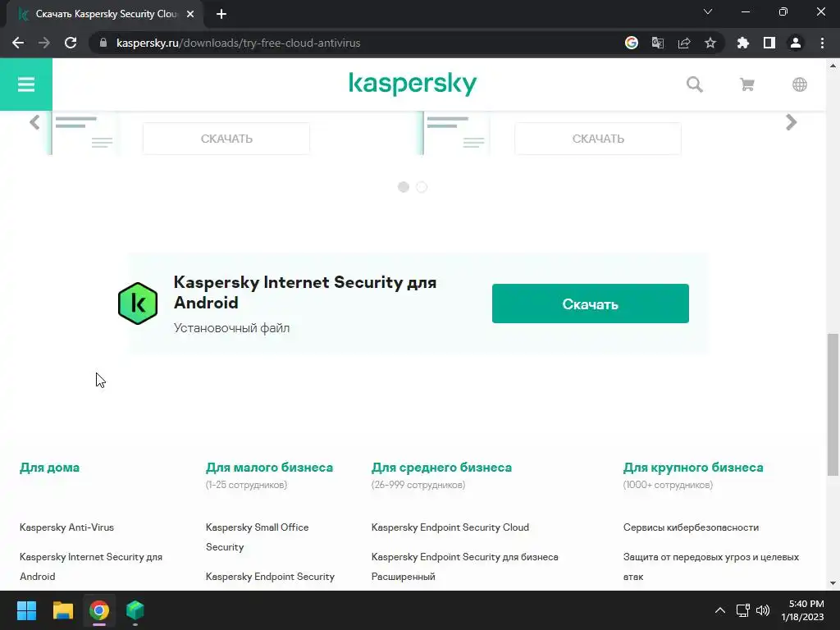Image resolution: width=840 pixels, height=630 pixels.
Task: Open the shopping cart icon
Action: pos(746,84)
